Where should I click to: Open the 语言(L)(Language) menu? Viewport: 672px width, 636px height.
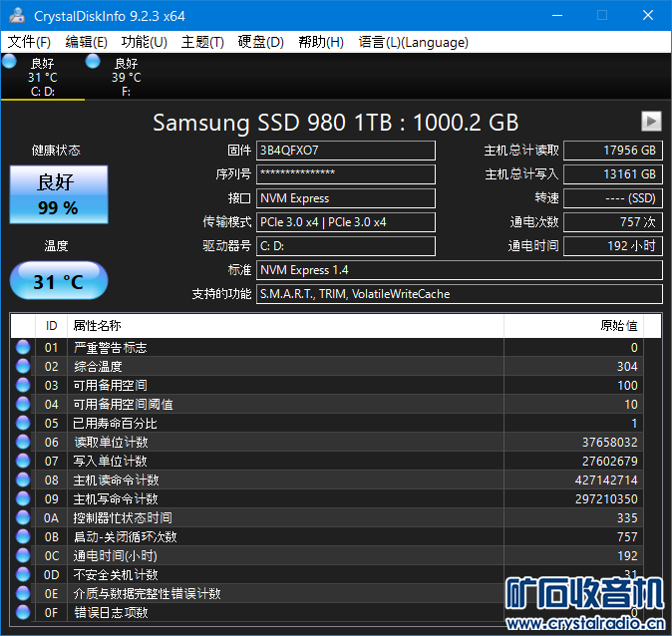[413, 42]
